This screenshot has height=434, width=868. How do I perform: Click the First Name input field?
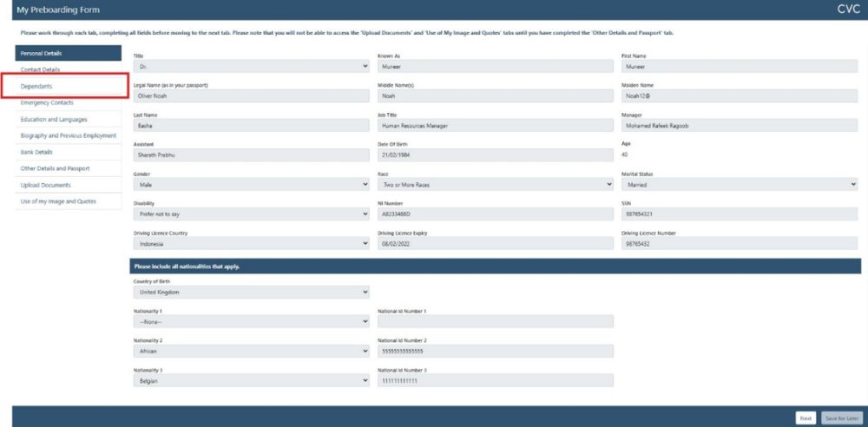740,66
